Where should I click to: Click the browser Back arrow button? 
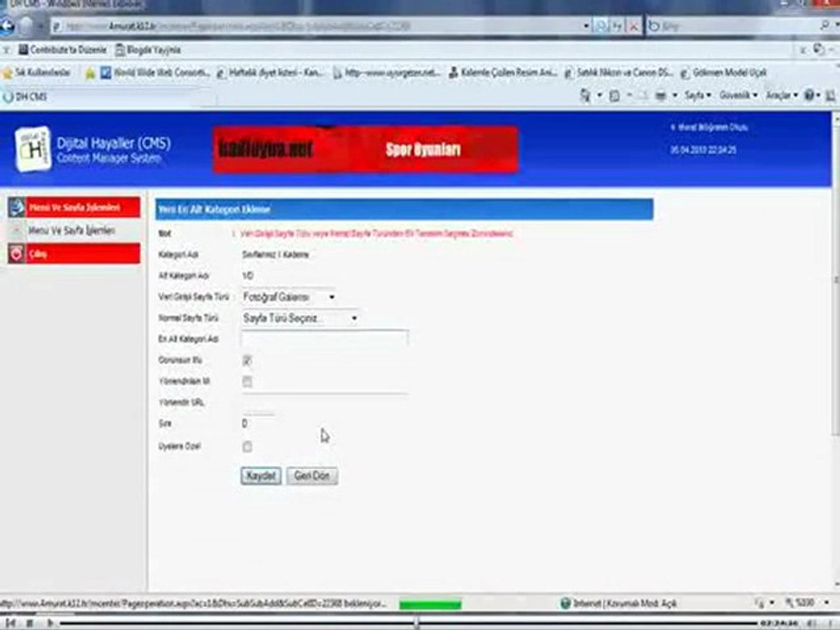tap(6, 25)
